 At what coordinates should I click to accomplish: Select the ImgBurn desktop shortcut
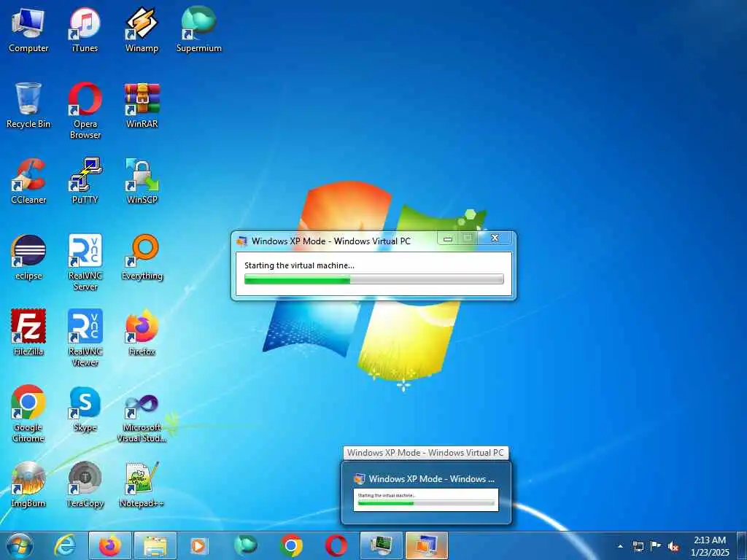pyautogui.click(x=28, y=484)
